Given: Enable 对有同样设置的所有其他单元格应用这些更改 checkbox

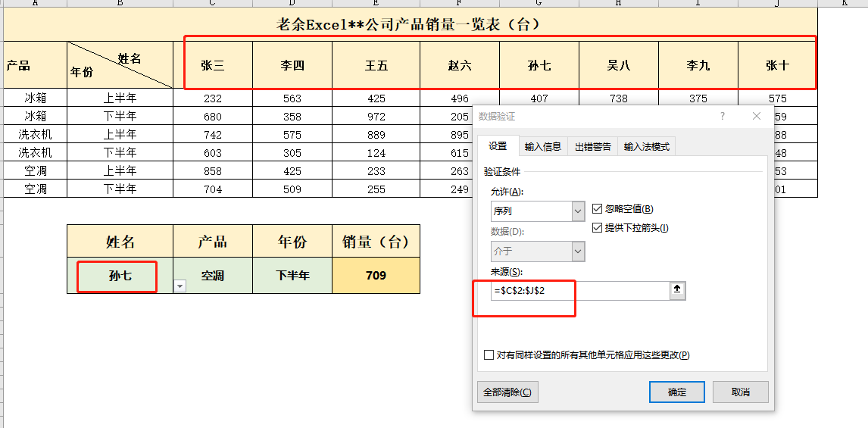Looking at the screenshot, I should click(x=489, y=355).
